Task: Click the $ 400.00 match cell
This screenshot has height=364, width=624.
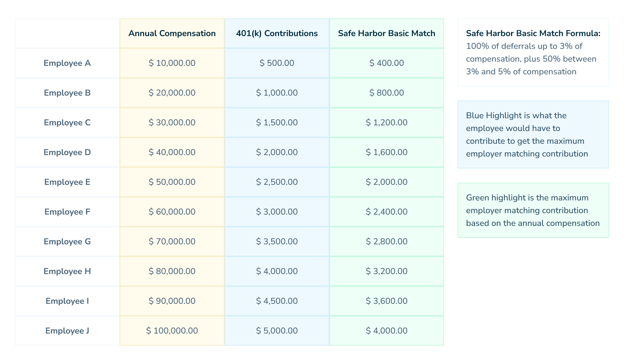Action: coord(386,63)
